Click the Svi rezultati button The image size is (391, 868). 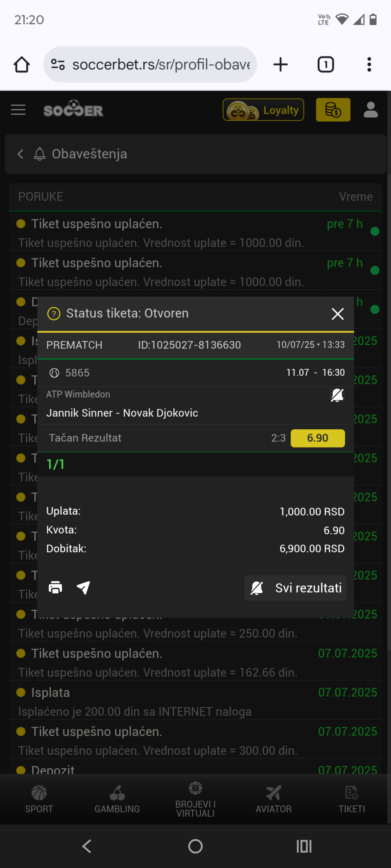coord(296,588)
